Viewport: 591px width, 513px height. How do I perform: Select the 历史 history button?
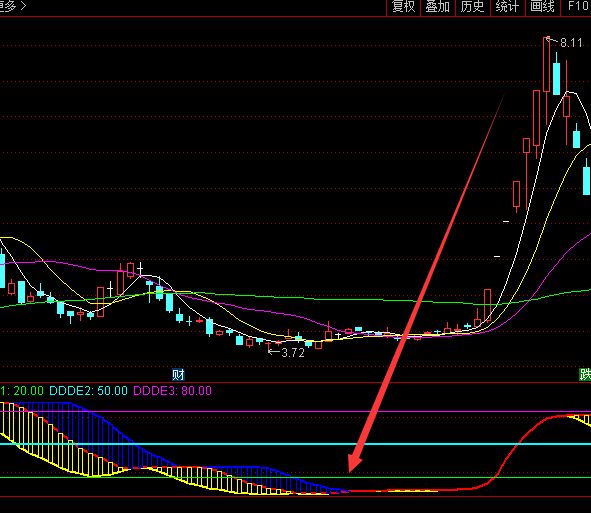coord(472,7)
